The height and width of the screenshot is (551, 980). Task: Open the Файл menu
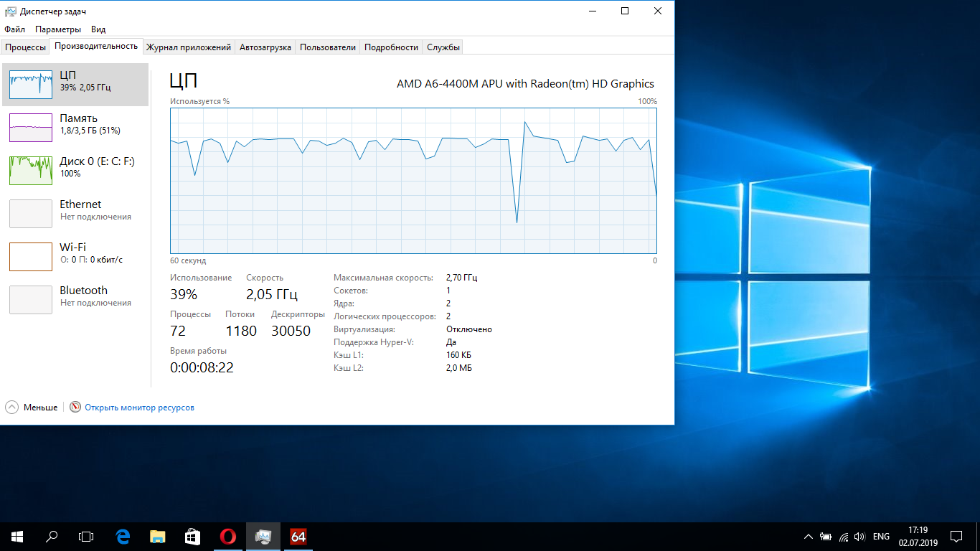14,29
